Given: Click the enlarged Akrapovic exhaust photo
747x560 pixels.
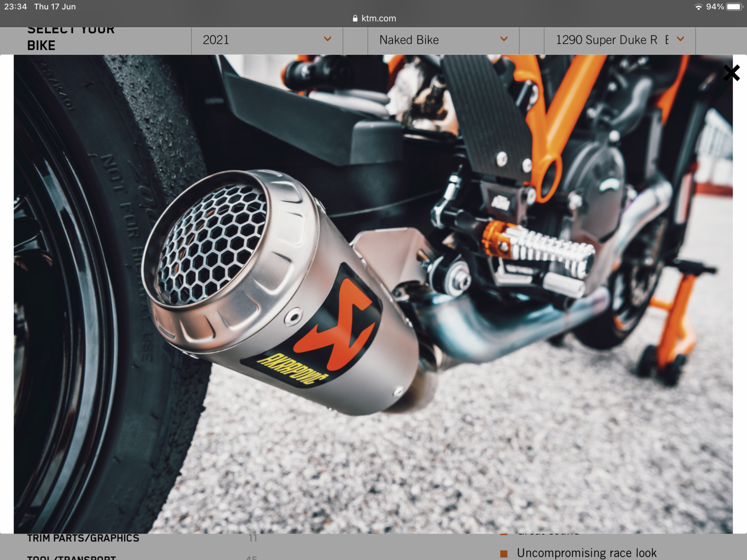Looking at the screenshot, I should point(373,294).
